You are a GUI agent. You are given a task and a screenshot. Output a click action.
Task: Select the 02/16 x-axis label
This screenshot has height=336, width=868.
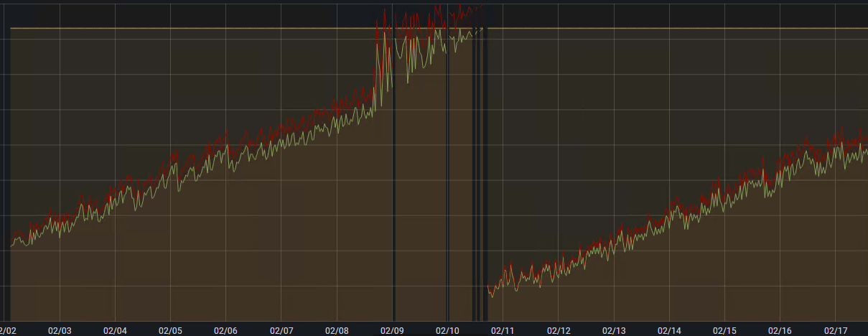point(780,330)
